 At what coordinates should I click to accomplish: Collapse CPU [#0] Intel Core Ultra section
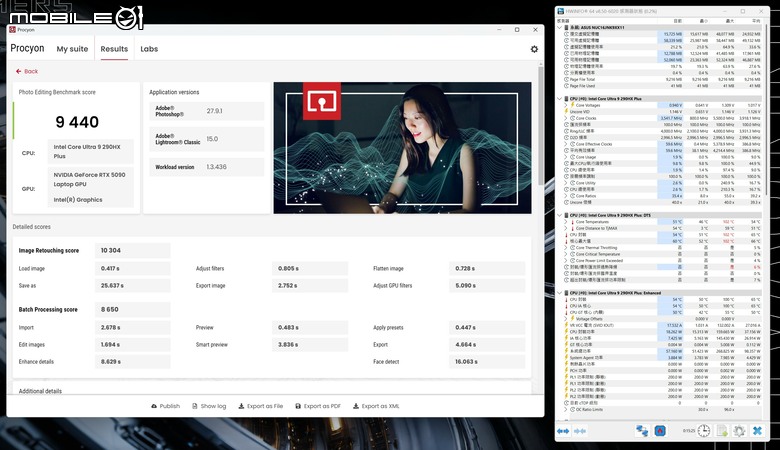(560, 99)
